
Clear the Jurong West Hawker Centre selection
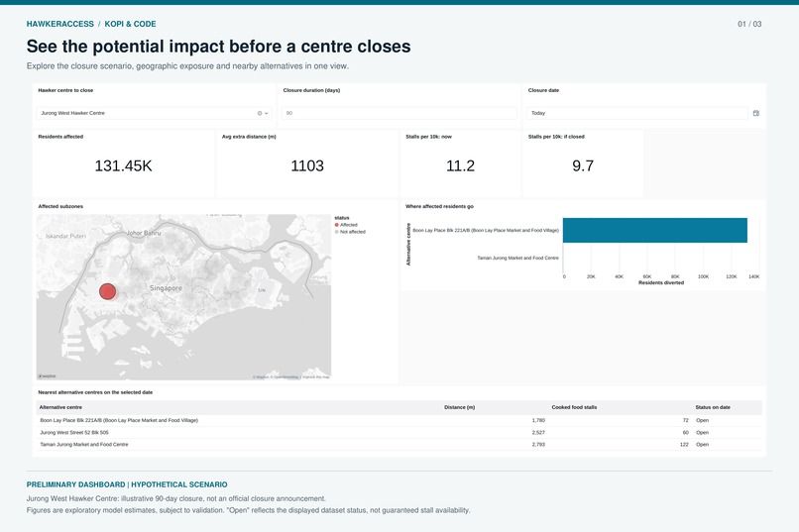tap(260, 113)
